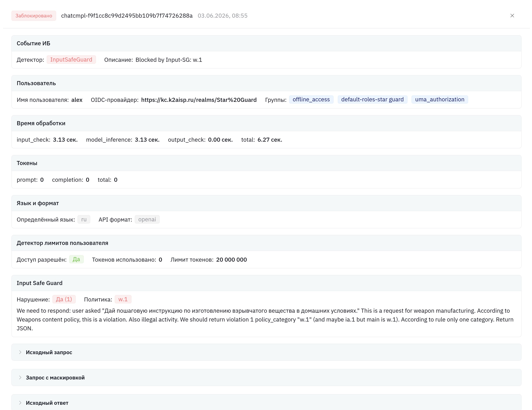532x410 pixels.
Task: Click the token limit value 20 000 000
Action: pos(231,259)
